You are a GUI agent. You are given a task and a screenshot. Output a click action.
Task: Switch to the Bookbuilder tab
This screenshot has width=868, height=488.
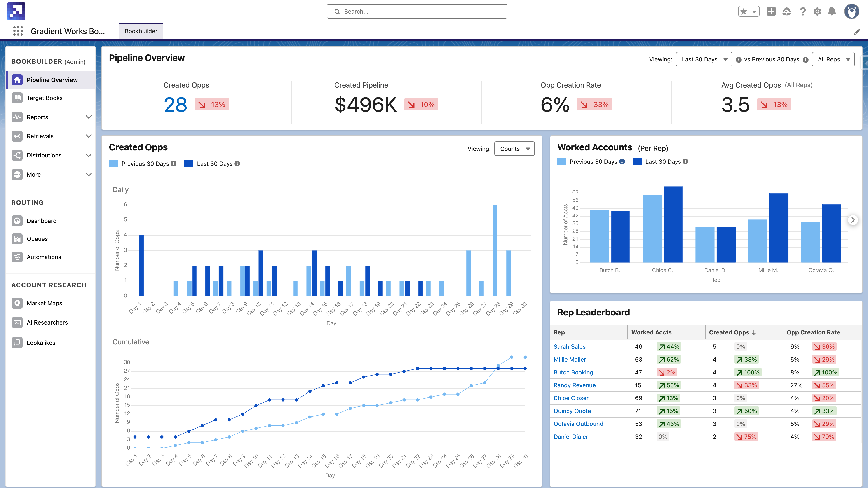coord(141,31)
